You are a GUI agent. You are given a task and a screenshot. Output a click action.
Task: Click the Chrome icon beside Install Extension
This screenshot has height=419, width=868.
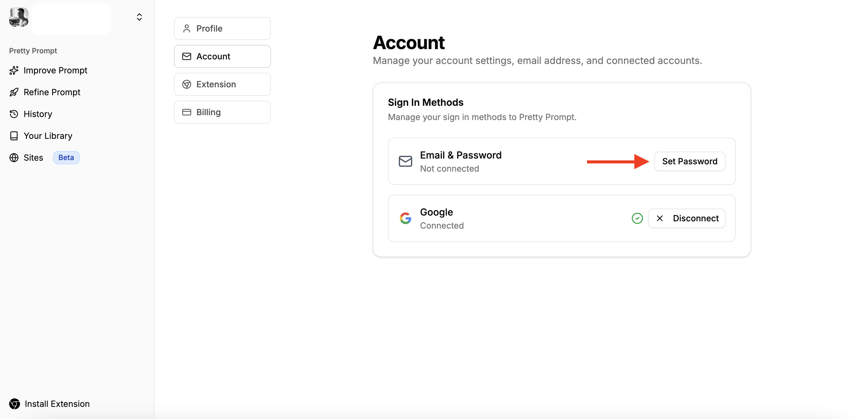pyautogui.click(x=15, y=404)
